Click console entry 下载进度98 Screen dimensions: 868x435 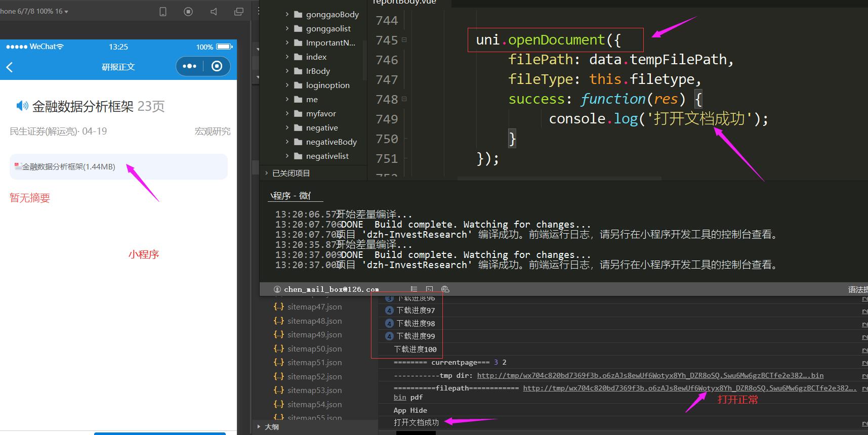click(x=416, y=323)
